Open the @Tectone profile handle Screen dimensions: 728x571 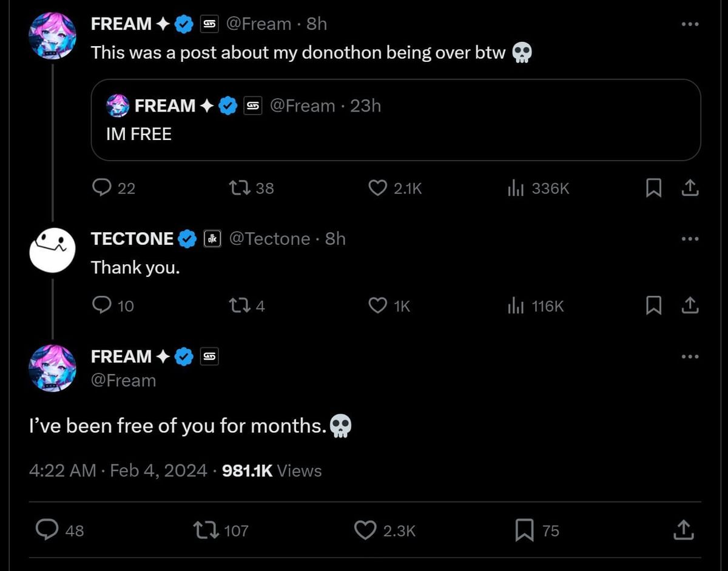pos(269,239)
